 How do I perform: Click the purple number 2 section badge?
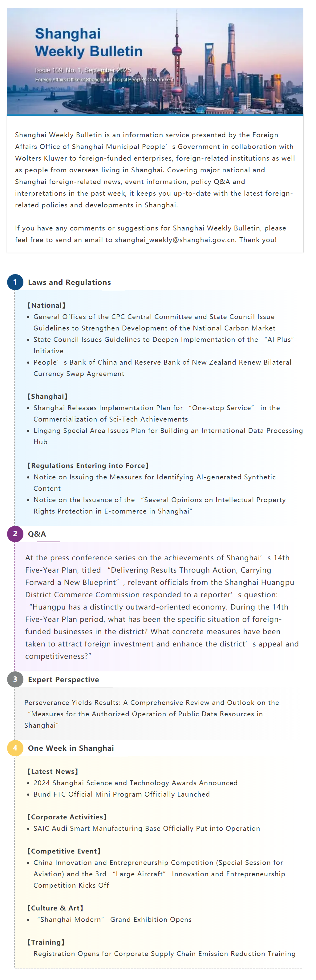[15, 533]
